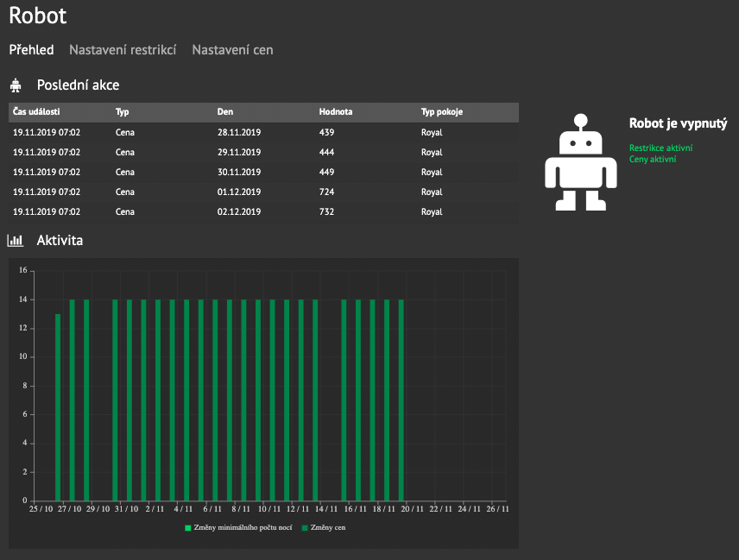
Task: Toggle the Změny cen legend swatch
Action: click(x=305, y=528)
